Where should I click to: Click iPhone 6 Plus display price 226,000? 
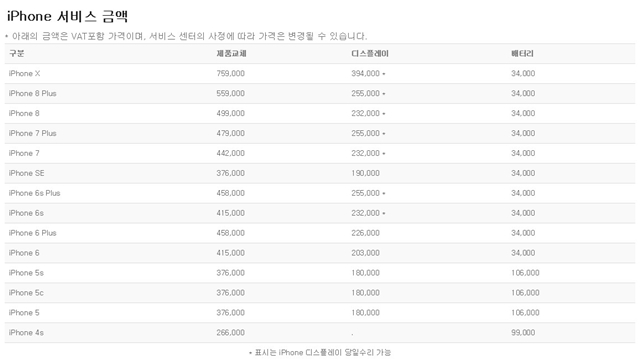(366, 233)
